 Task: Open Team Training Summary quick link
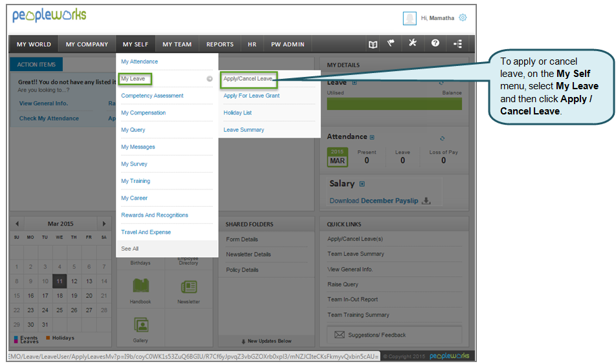click(x=358, y=315)
